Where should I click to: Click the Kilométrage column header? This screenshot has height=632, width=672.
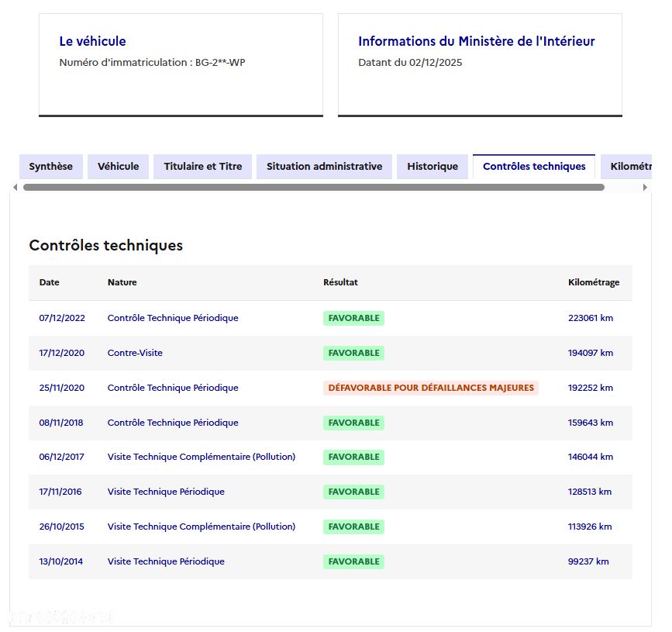(594, 282)
